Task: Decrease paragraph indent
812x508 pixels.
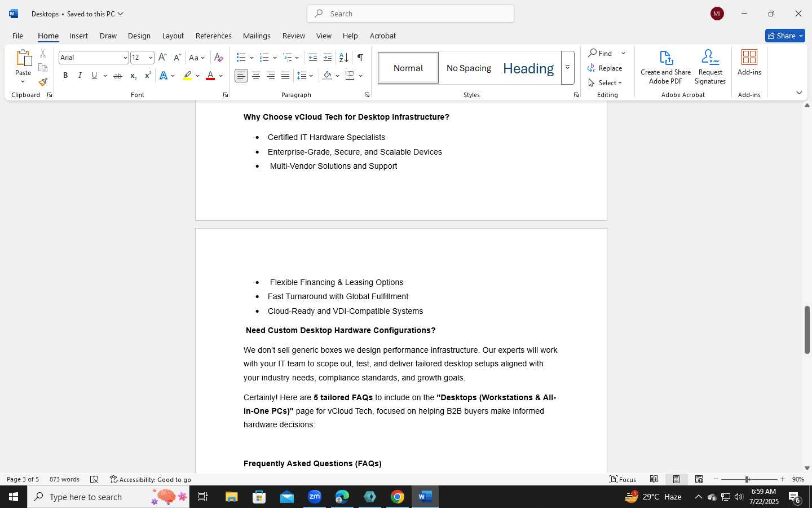Action: [313, 58]
